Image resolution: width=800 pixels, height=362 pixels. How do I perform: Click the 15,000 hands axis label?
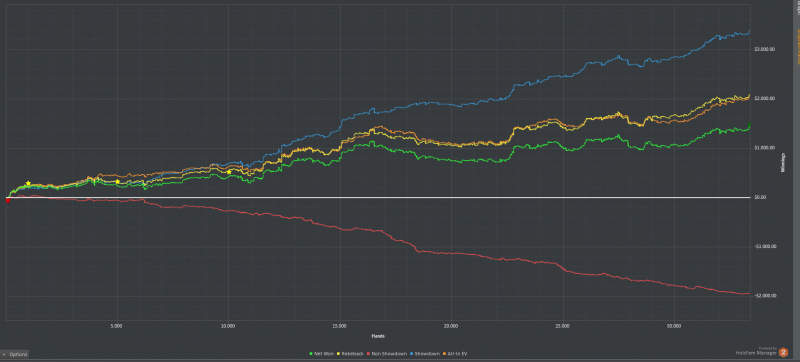339,326
